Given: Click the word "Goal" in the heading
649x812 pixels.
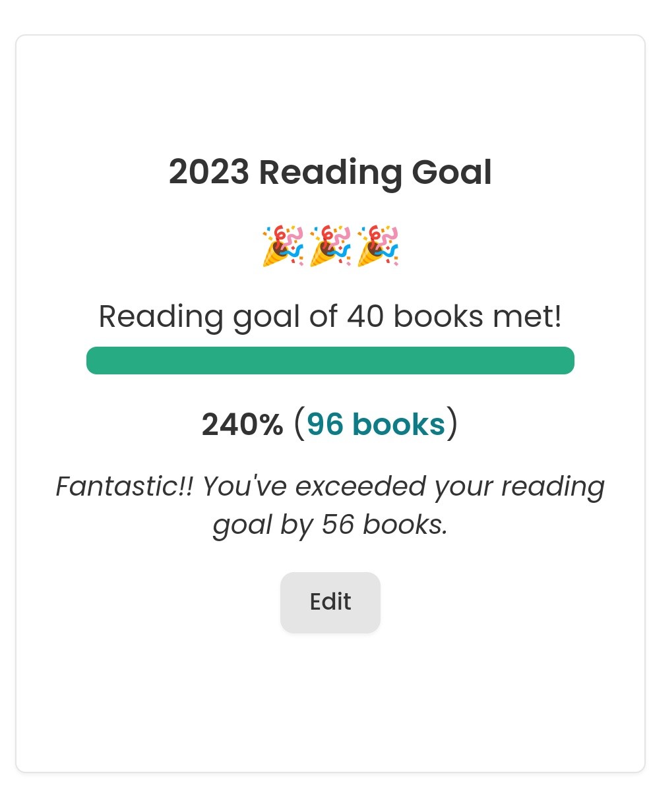Looking at the screenshot, I should click(x=452, y=173).
